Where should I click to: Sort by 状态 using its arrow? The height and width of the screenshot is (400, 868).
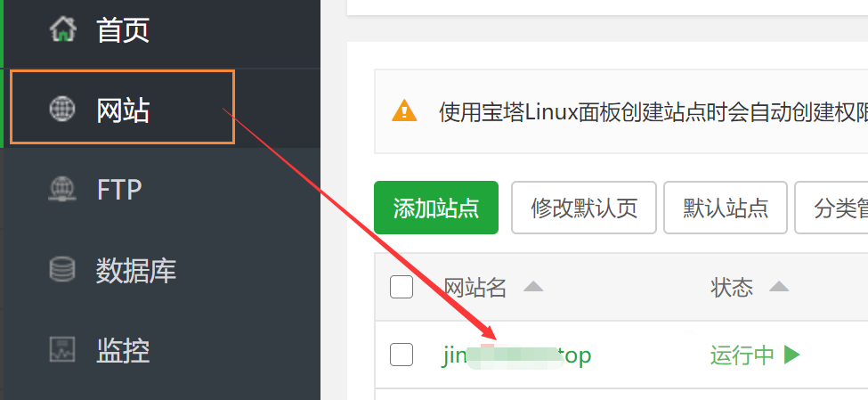(779, 287)
